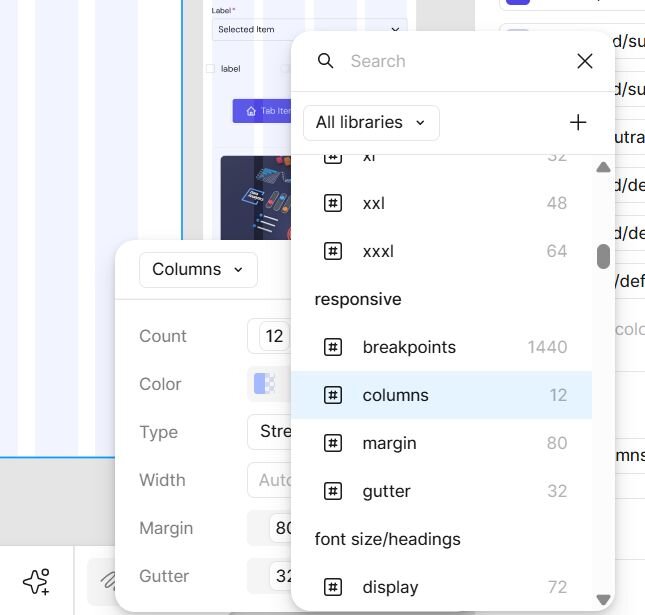Screen dimensions: 645x615
Task: Click the plus icon to create variable
Action: (x=578, y=122)
